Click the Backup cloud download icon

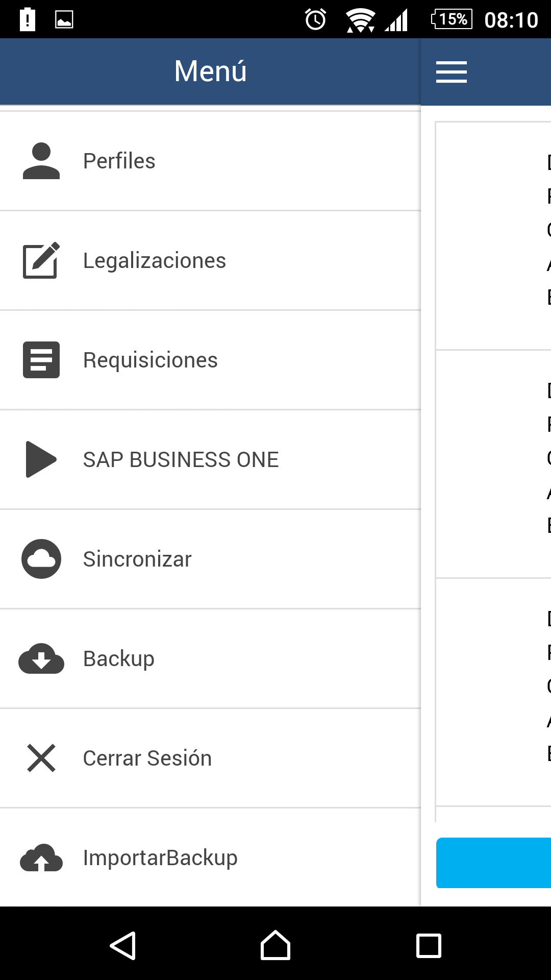coord(41,658)
